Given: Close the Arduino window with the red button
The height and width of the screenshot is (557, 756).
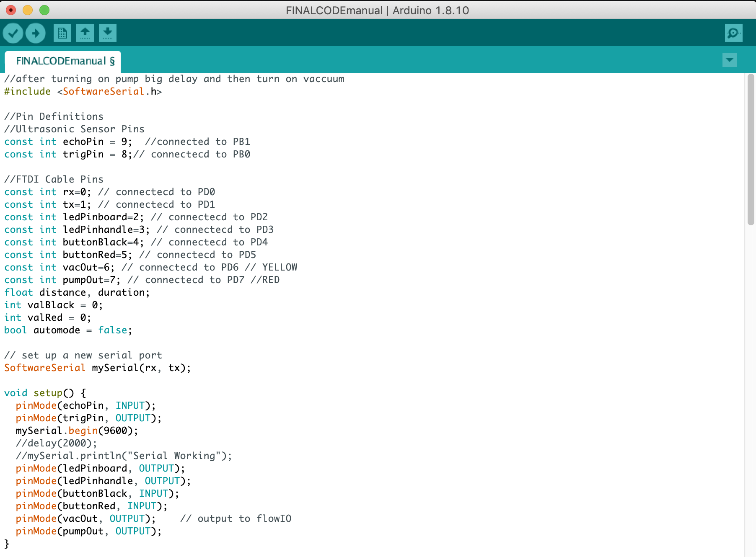Looking at the screenshot, I should tap(11, 10).
